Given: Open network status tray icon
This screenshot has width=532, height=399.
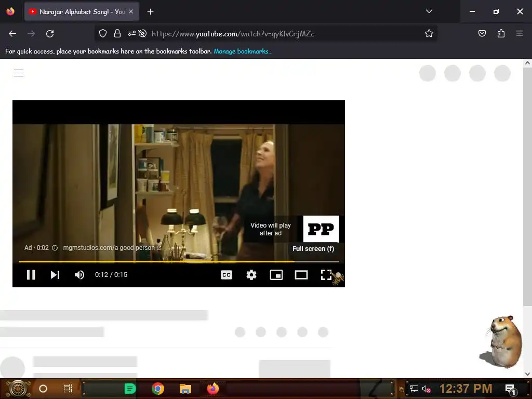Looking at the screenshot, I should pos(414,389).
